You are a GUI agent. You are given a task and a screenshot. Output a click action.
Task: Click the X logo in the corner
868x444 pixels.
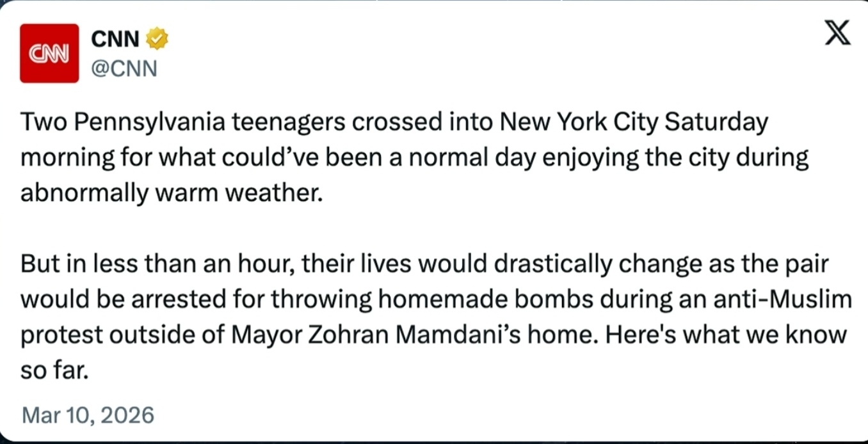point(837,33)
